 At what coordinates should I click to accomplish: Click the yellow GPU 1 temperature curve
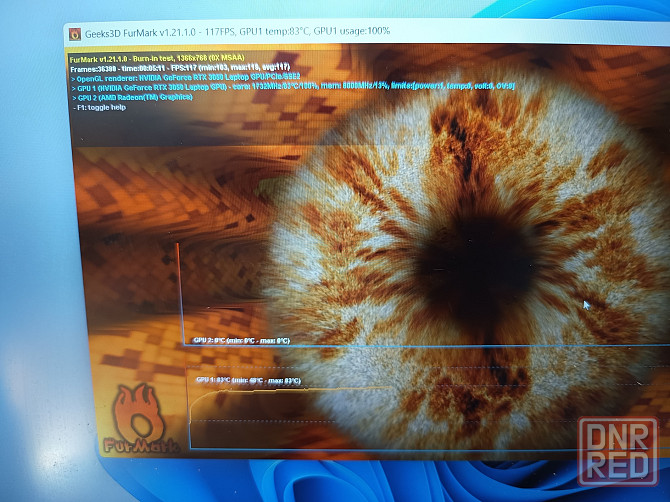click(x=290, y=390)
